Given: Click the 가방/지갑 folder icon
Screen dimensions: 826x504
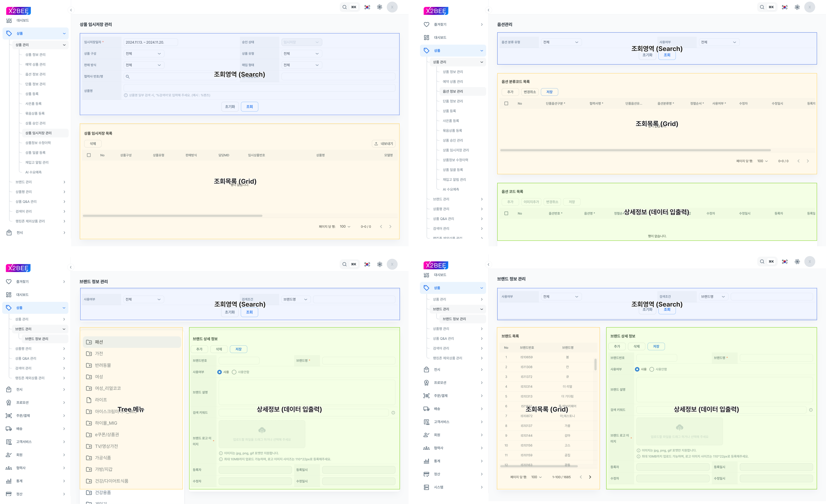Looking at the screenshot, I should coord(89,470).
